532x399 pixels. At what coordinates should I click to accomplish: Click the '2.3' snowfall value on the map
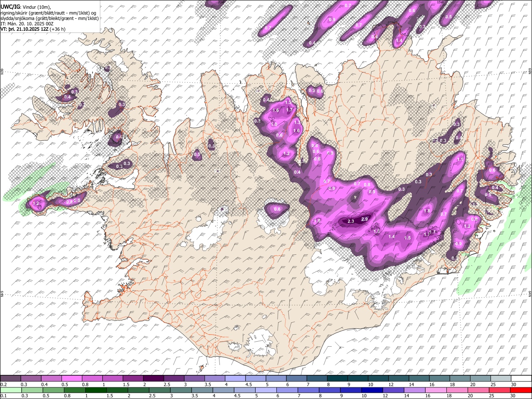coord(350,221)
